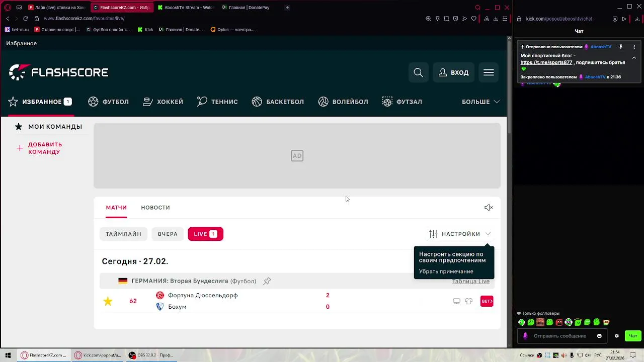Open the Настройки settings dropdown
This screenshot has width=644, height=362.
[x=460, y=234]
